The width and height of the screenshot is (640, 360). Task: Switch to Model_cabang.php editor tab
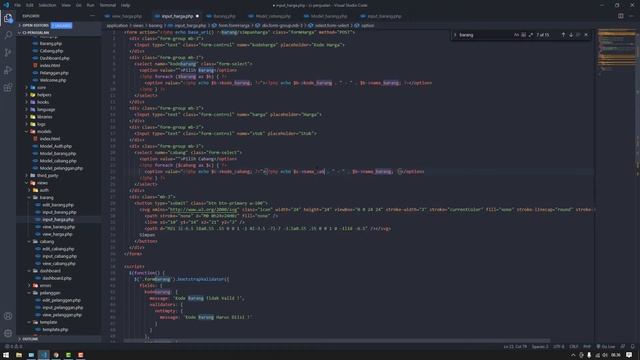[273, 16]
